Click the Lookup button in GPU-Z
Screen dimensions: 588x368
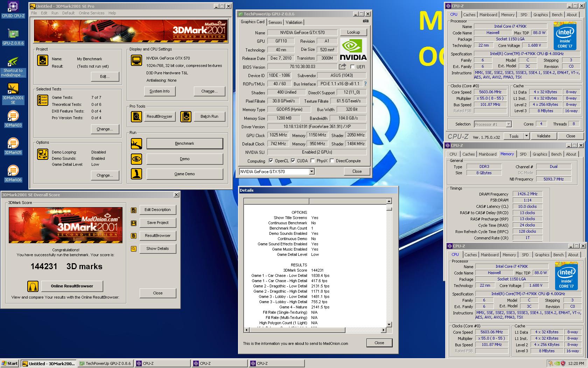(x=353, y=32)
